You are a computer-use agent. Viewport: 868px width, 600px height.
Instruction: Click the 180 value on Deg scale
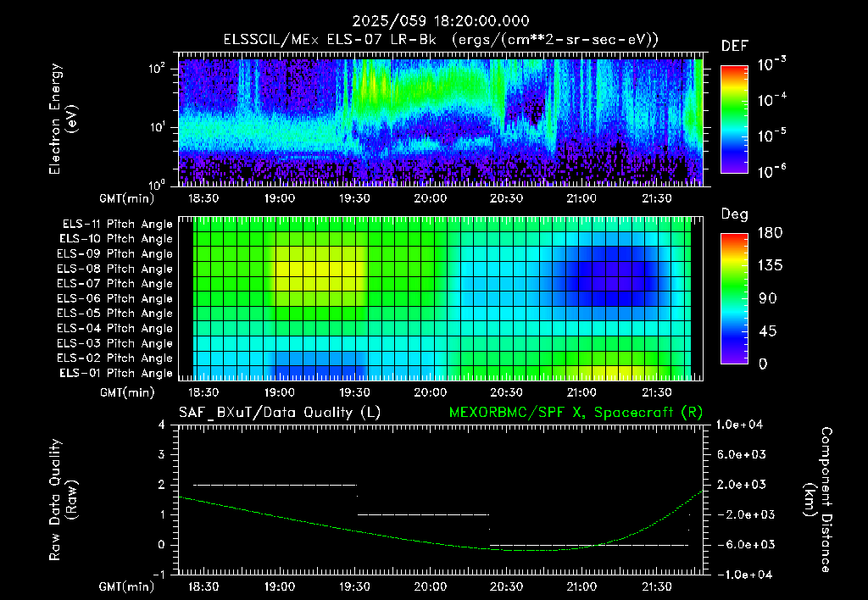(x=770, y=233)
